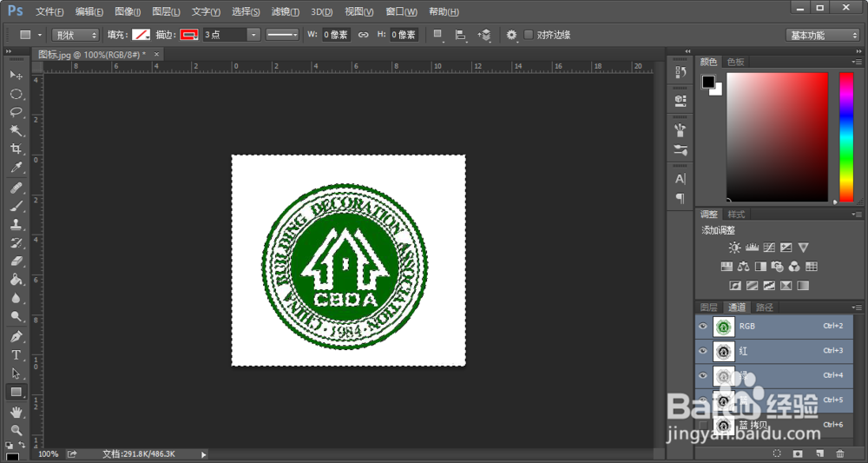The height and width of the screenshot is (463, 868).
Task: Select the Brush tool
Action: click(16, 206)
